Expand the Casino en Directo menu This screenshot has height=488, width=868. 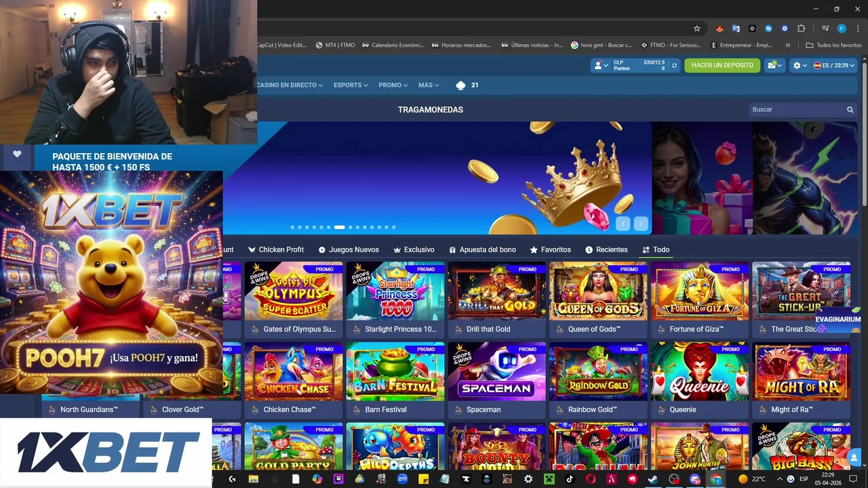[x=290, y=85]
